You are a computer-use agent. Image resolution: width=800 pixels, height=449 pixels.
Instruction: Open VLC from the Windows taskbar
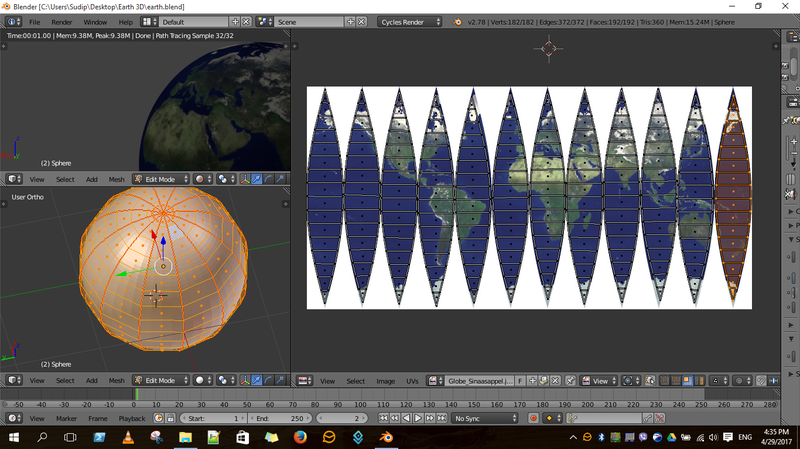coord(127,438)
